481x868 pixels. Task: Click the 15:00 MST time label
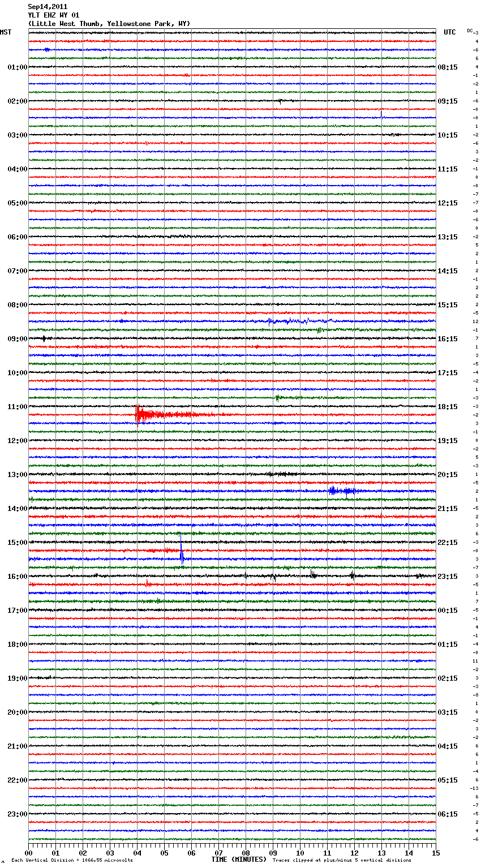[x=18, y=543]
